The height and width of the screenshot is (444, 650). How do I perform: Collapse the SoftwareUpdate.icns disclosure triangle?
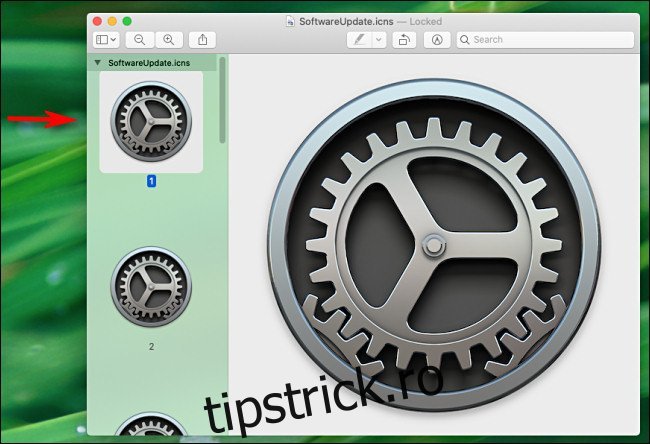[97, 62]
